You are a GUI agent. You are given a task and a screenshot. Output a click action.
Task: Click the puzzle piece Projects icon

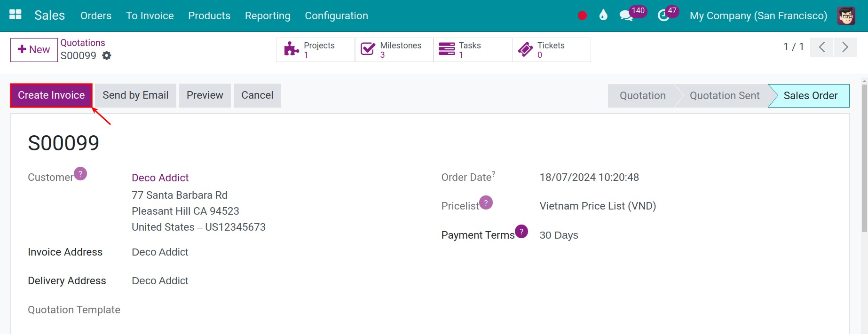coord(292,49)
